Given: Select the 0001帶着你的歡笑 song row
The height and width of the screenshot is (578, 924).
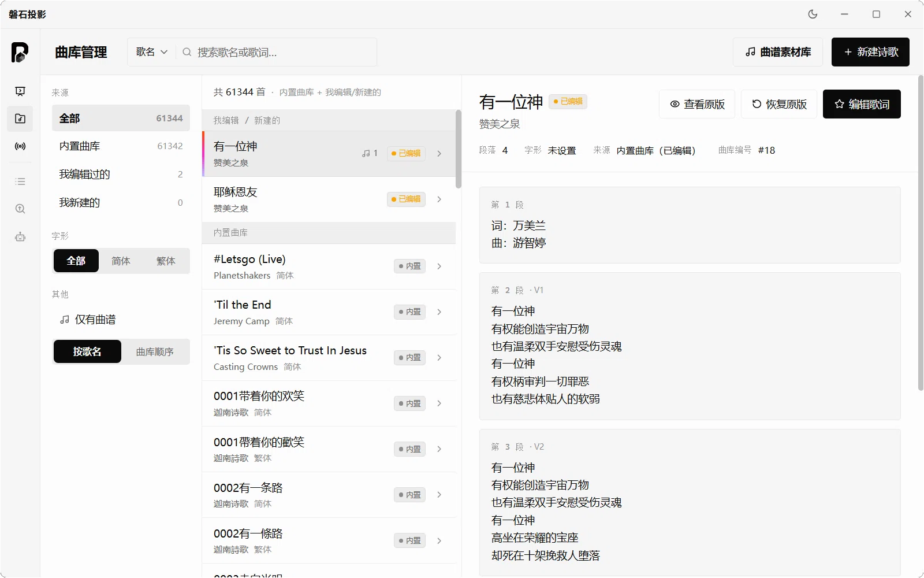Looking at the screenshot, I should (x=329, y=449).
